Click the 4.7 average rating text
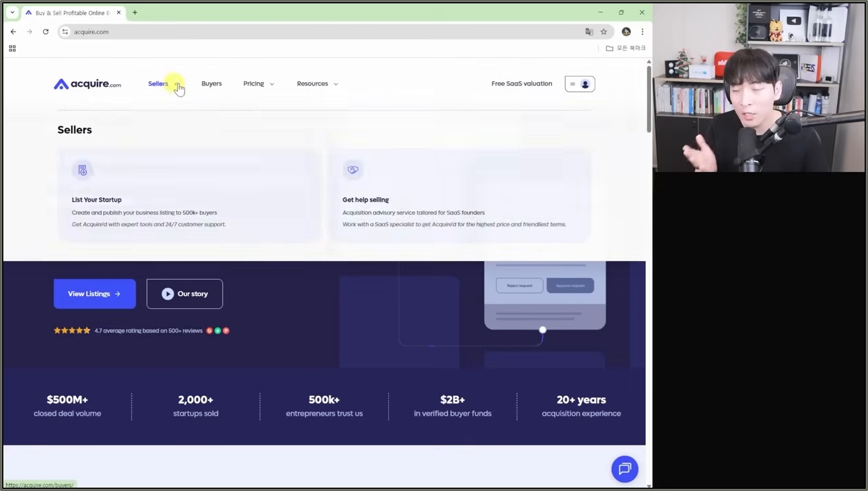868x491 pixels. [149, 331]
